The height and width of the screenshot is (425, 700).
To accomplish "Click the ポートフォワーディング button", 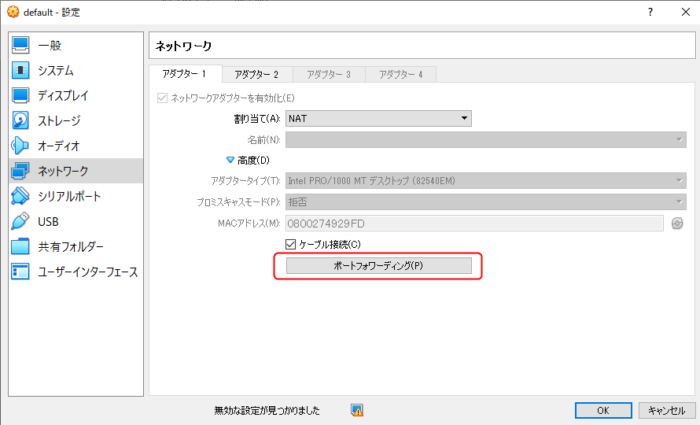I will [x=379, y=266].
